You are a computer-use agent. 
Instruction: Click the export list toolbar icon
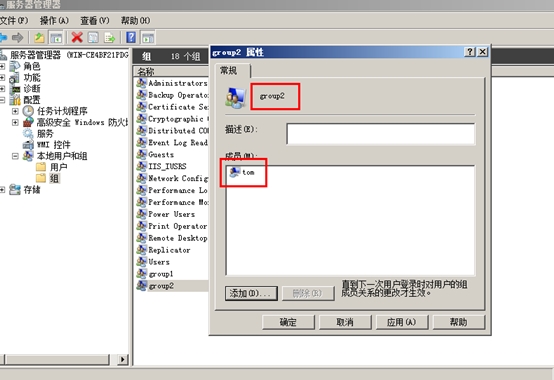pos(110,37)
